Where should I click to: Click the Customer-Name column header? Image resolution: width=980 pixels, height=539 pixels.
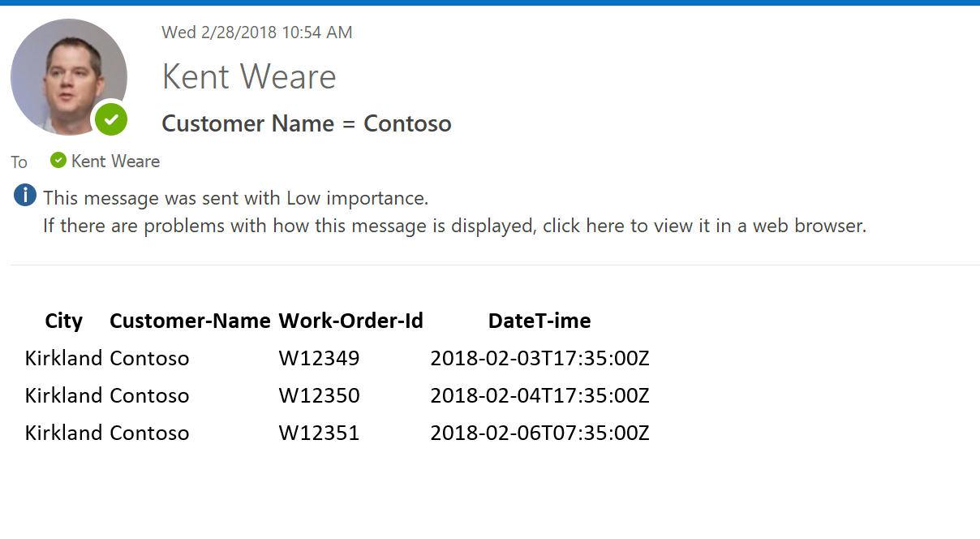190,321
